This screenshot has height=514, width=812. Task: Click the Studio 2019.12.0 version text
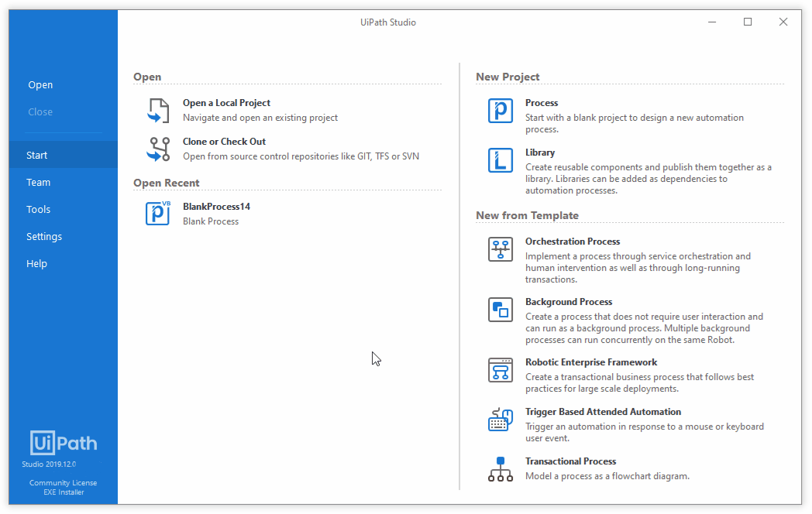[49, 464]
